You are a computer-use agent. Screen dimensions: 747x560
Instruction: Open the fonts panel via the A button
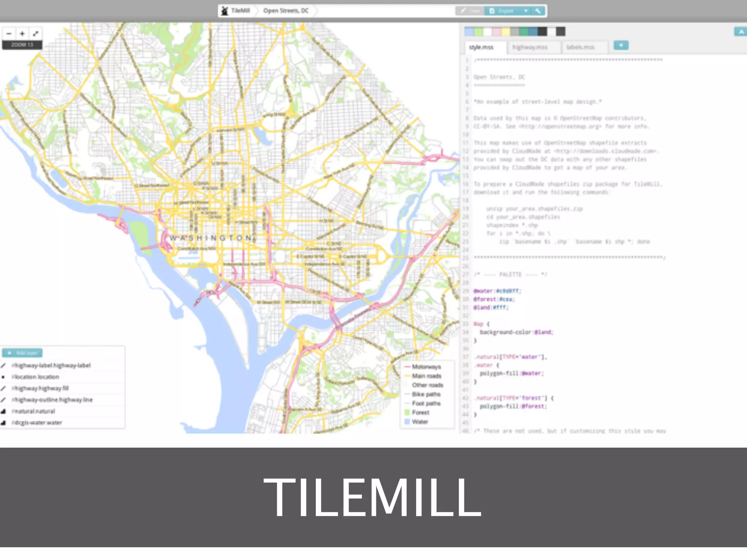coord(740,32)
